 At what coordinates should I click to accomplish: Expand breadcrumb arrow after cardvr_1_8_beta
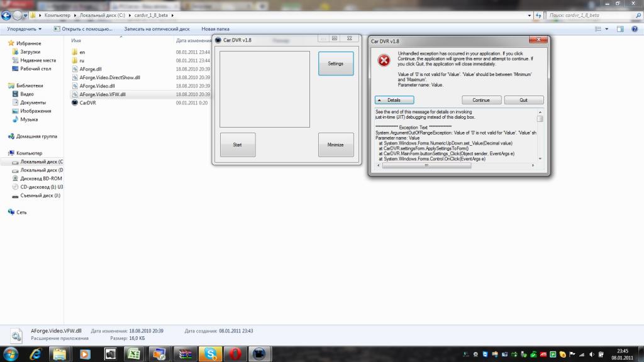point(172,15)
